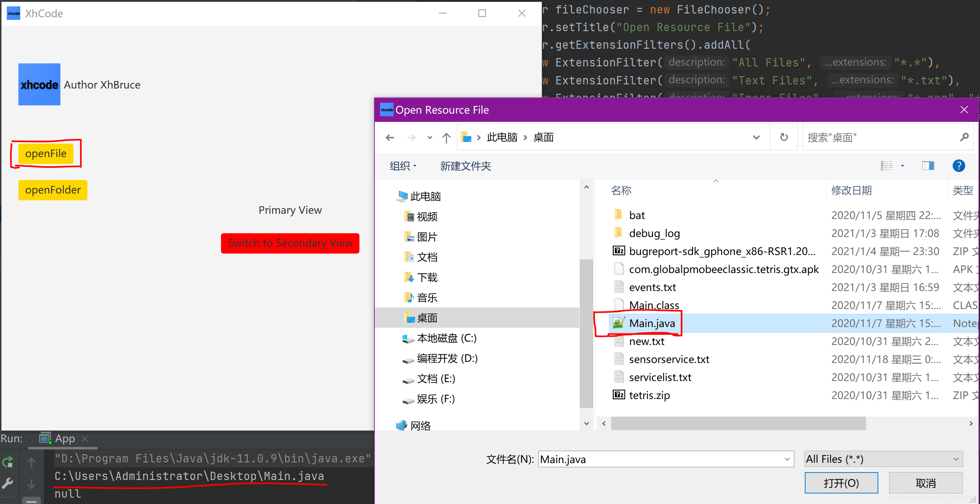Click the wrench settings icon in Run panel

point(8,483)
